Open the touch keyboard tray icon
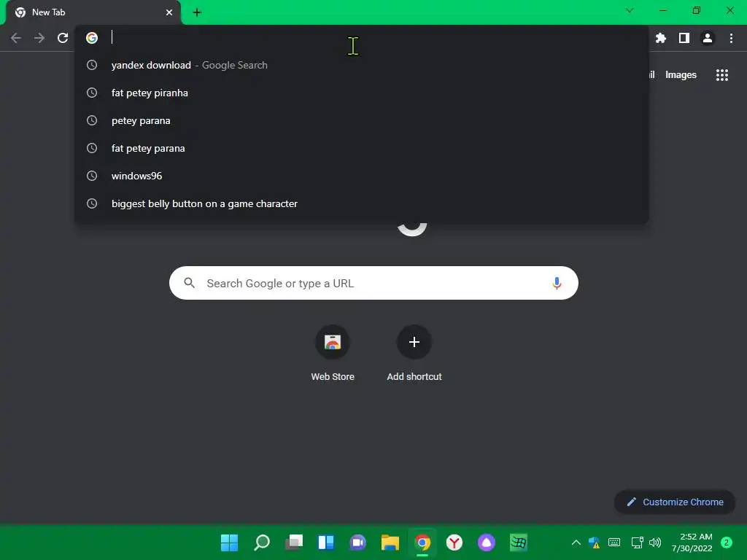 tap(614, 542)
